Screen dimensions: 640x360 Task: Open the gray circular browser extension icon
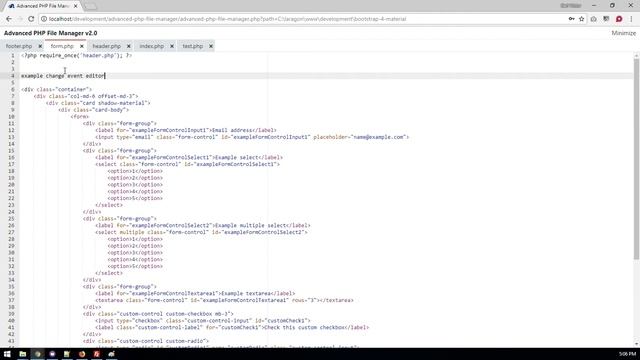593,19
